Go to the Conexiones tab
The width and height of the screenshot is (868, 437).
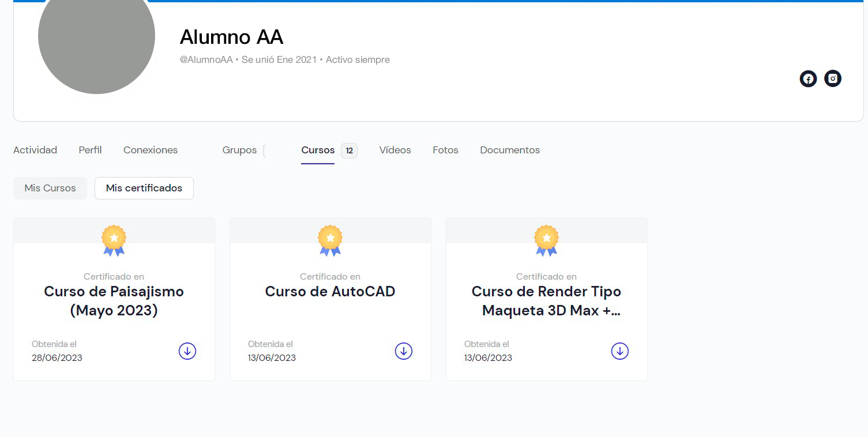coord(151,150)
